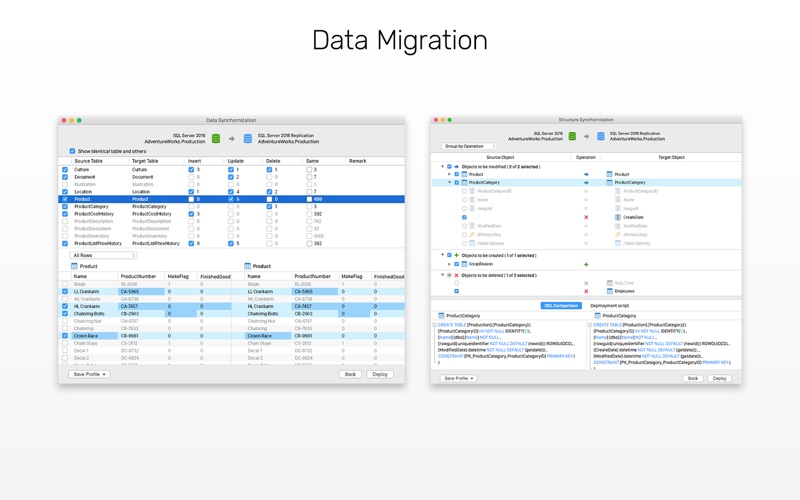This screenshot has height=500, width=800.
Task: Toggle the Objects to be modified checkbox
Action: pyautogui.click(x=449, y=167)
